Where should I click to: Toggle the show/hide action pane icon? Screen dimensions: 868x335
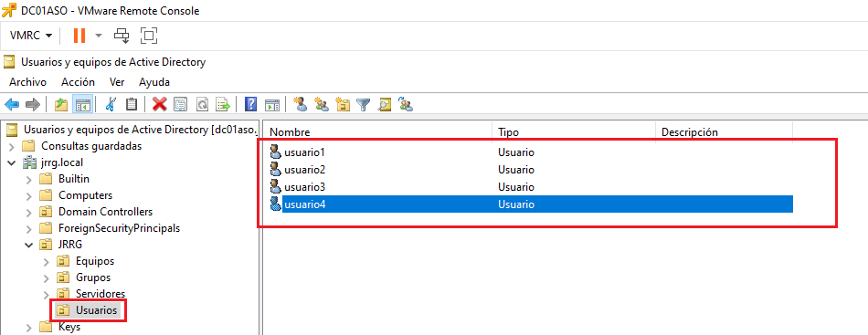[271, 104]
